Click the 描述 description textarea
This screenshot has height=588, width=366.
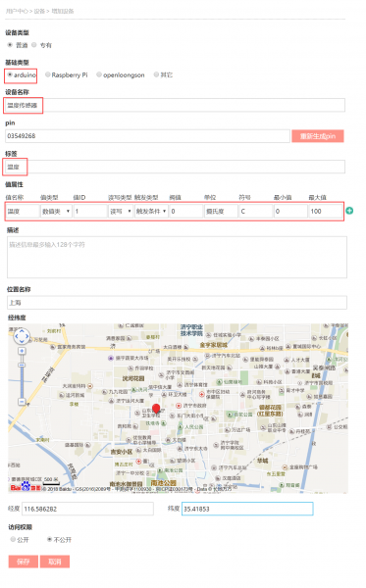click(x=177, y=257)
